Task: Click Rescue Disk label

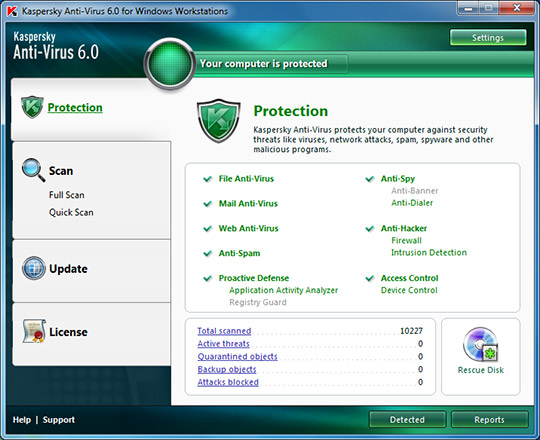Action: tap(480, 370)
